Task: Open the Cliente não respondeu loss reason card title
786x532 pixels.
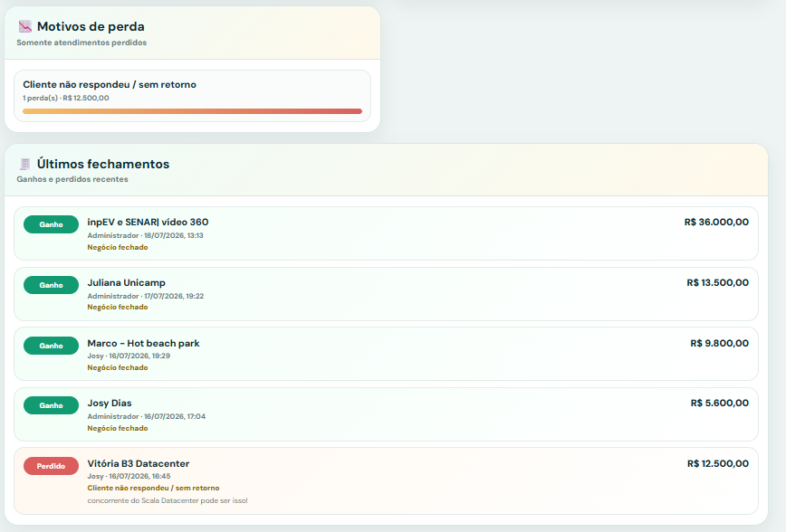Action: tap(110, 85)
